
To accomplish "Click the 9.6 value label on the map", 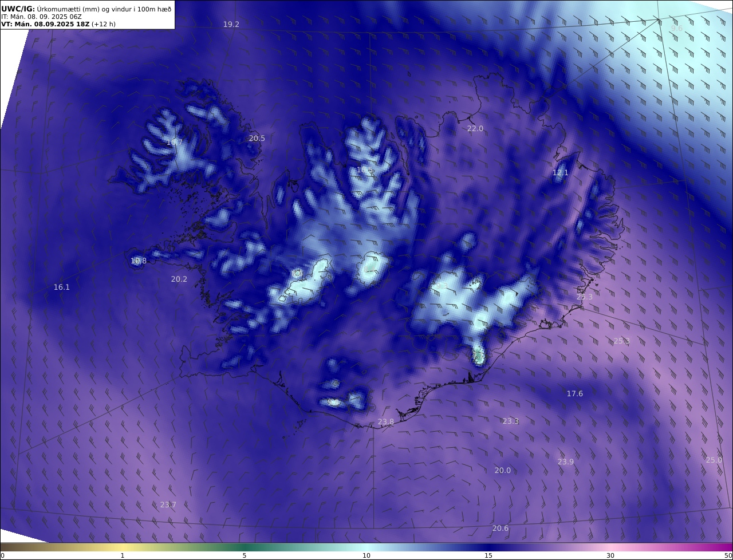I will point(677,28).
